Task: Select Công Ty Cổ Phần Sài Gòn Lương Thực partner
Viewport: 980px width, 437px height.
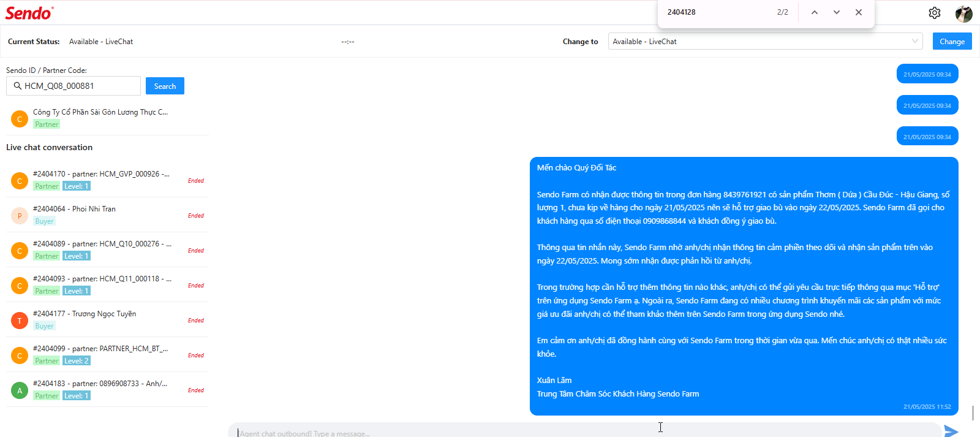Action: click(x=107, y=118)
